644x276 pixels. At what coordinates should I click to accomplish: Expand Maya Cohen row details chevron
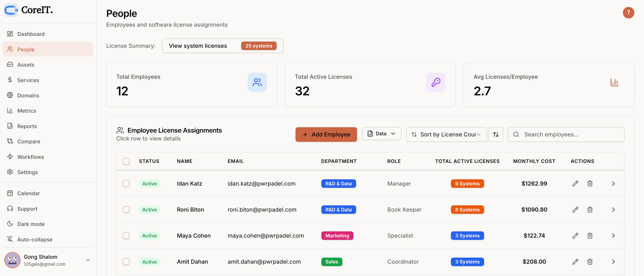613,236
